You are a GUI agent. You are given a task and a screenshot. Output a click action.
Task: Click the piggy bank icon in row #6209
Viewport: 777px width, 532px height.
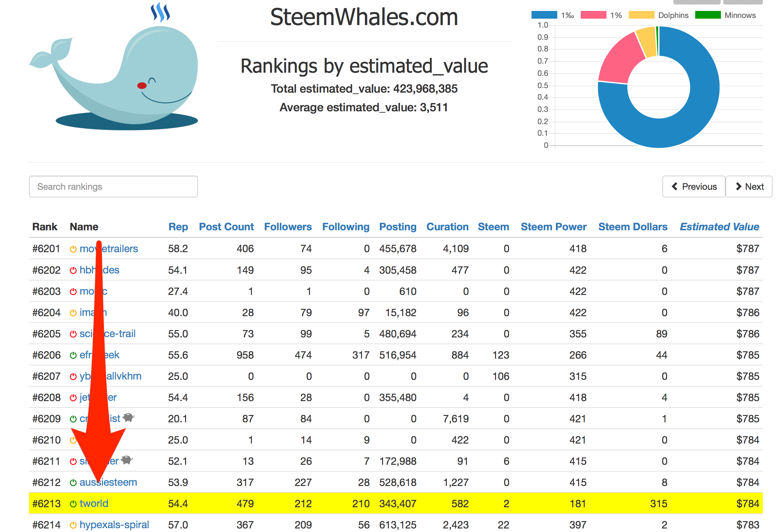(128, 418)
